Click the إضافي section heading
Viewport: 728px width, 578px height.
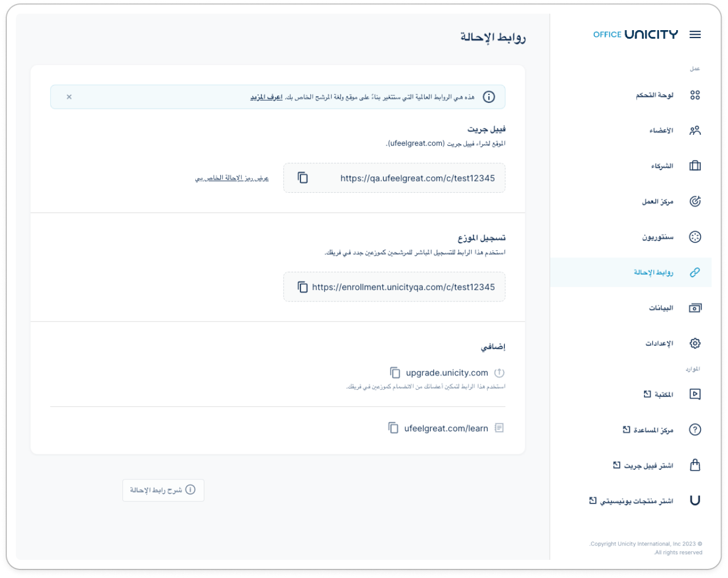(x=493, y=346)
